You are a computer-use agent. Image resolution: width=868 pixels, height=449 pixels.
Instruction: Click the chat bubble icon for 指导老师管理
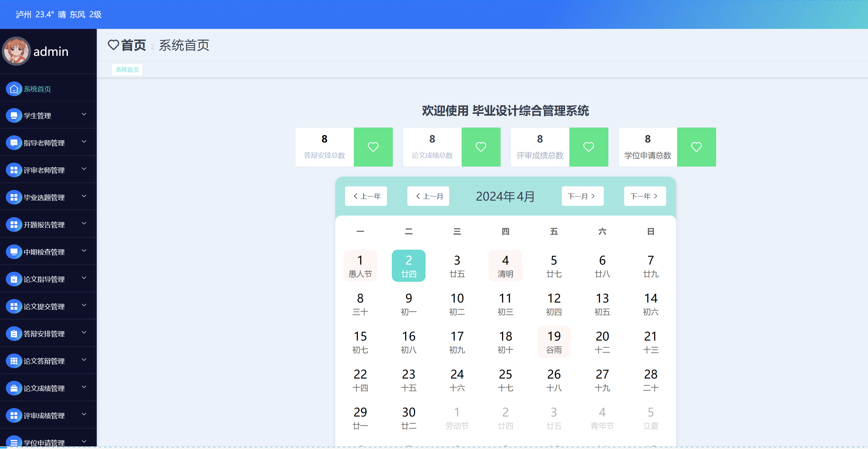point(14,143)
